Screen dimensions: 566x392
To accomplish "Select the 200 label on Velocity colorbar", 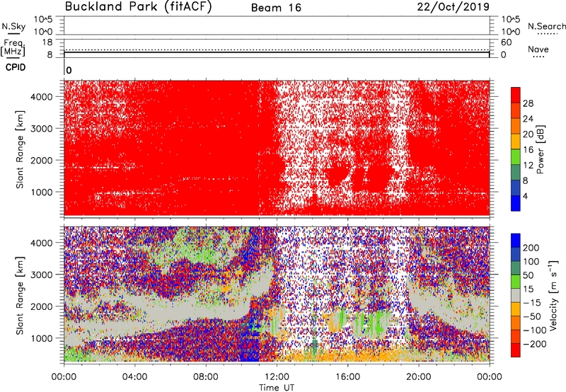I will click(531, 248).
